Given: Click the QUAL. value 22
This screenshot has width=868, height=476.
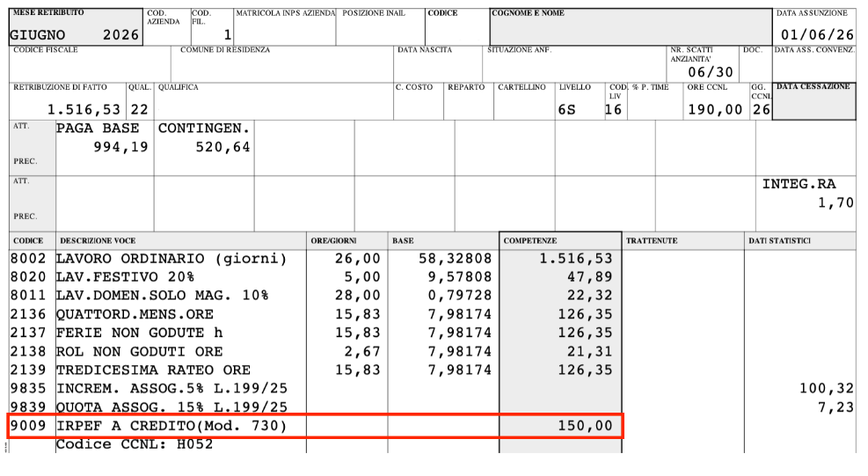Looking at the screenshot, I should tap(139, 110).
